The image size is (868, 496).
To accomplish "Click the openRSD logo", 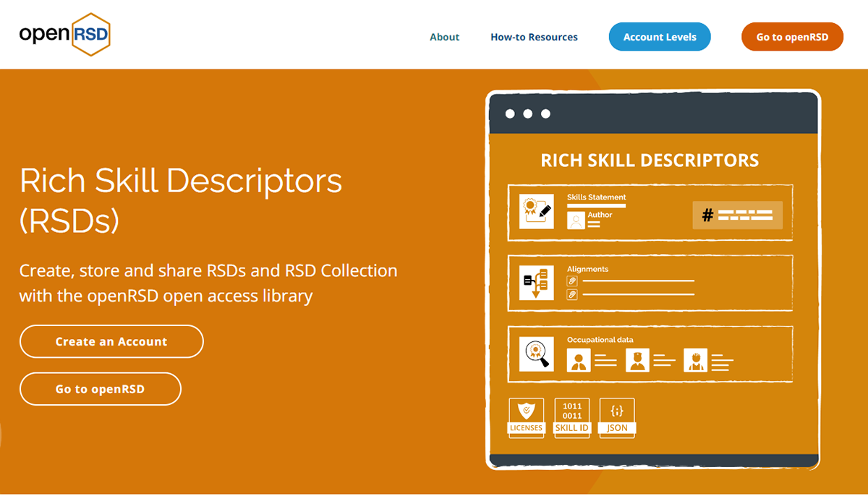I will (65, 34).
